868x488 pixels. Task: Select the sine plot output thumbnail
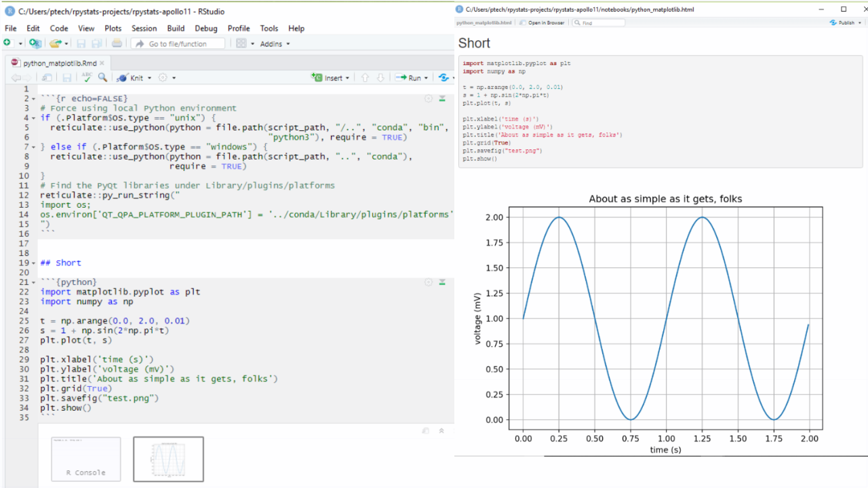tap(168, 459)
